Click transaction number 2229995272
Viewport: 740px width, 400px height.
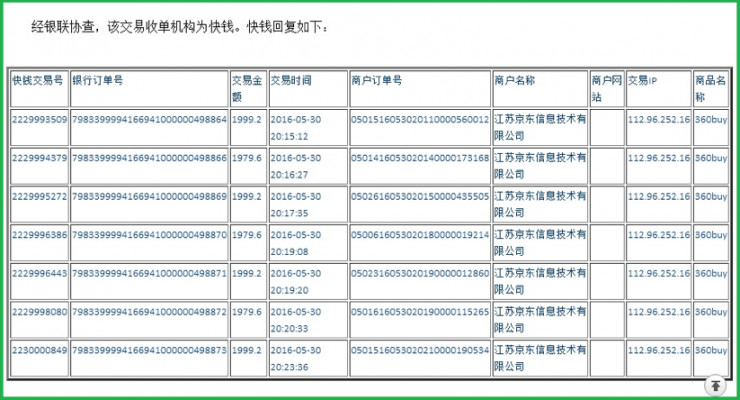pyautogui.click(x=40, y=197)
